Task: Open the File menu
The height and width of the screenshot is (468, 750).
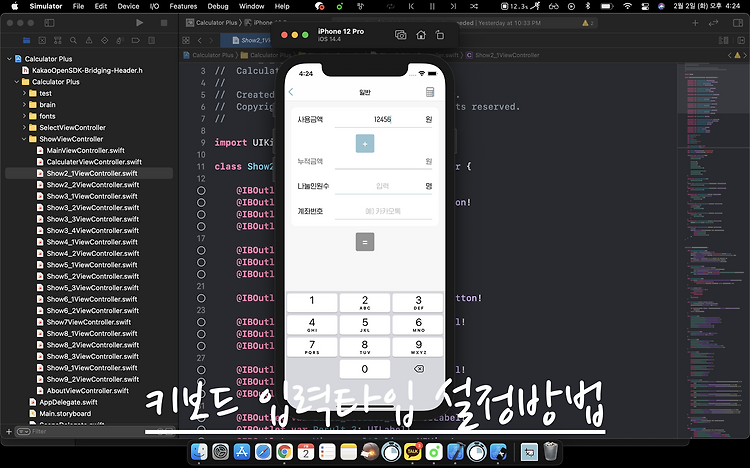Action: [x=78, y=6]
